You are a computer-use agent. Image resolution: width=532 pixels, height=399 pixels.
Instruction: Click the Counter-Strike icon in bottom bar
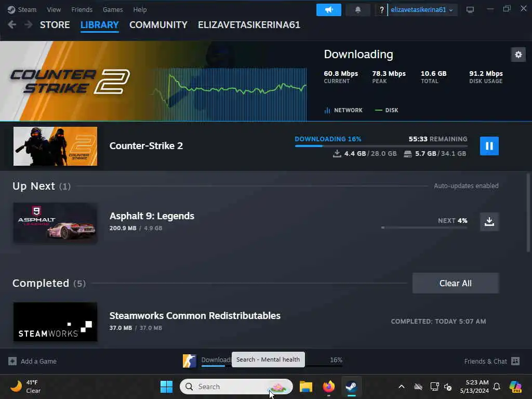click(189, 361)
